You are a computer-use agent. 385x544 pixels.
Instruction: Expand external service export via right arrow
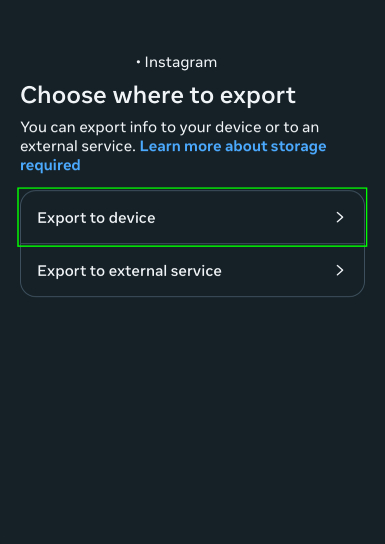[x=340, y=270]
